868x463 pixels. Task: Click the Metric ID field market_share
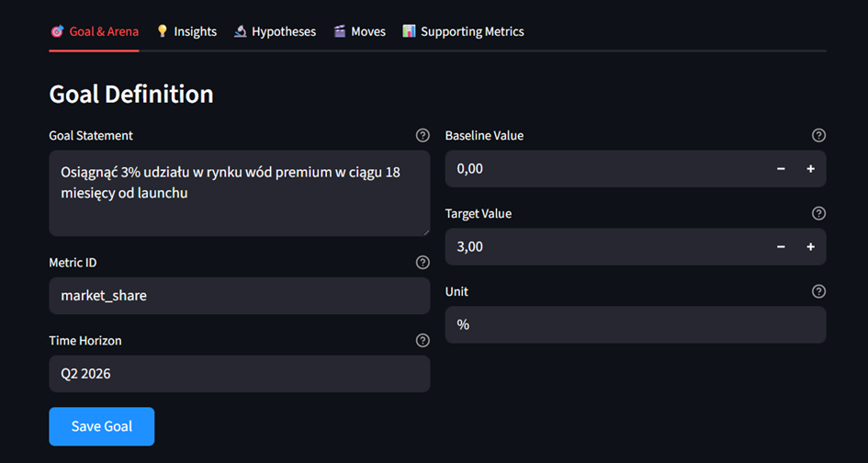coord(240,296)
